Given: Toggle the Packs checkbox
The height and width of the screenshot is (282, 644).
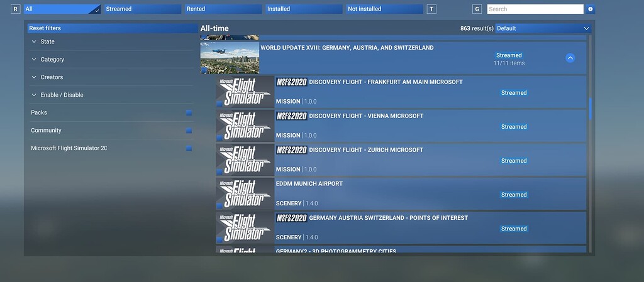Looking at the screenshot, I should point(189,112).
